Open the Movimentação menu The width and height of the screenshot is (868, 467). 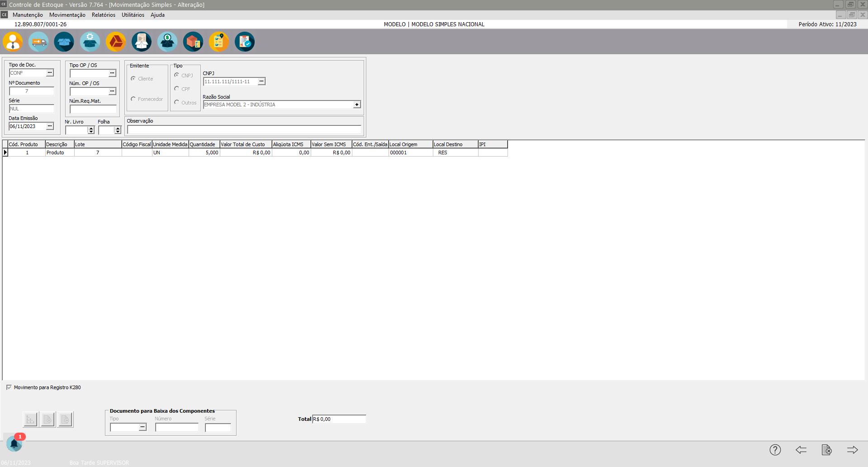point(67,15)
